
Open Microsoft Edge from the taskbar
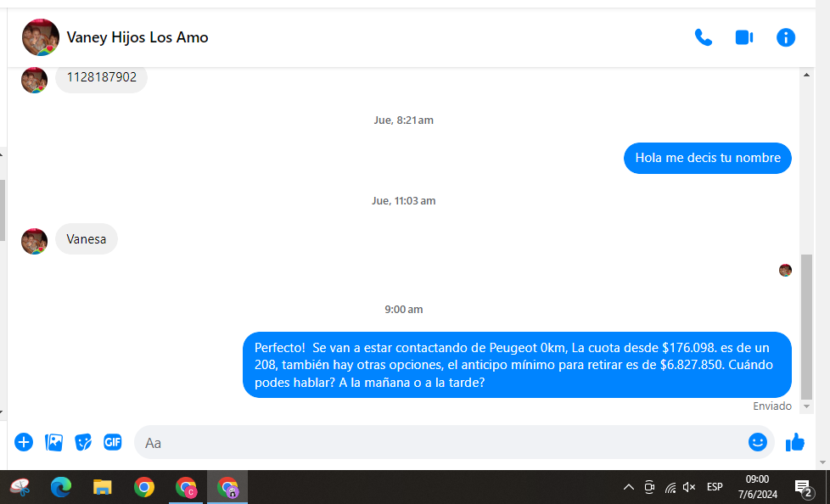(x=61, y=487)
